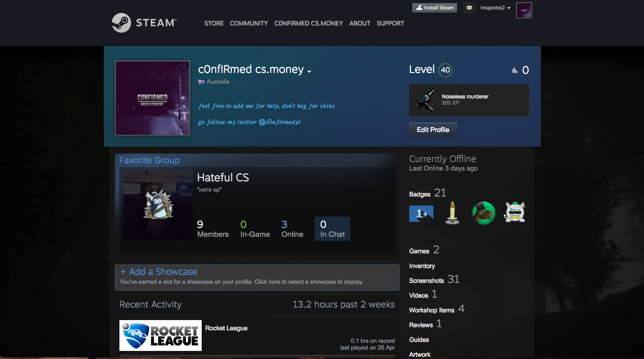Image resolution: width=644 pixels, height=359 pixels.
Task: Open the Workshop Items link
Action: pos(432,310)
